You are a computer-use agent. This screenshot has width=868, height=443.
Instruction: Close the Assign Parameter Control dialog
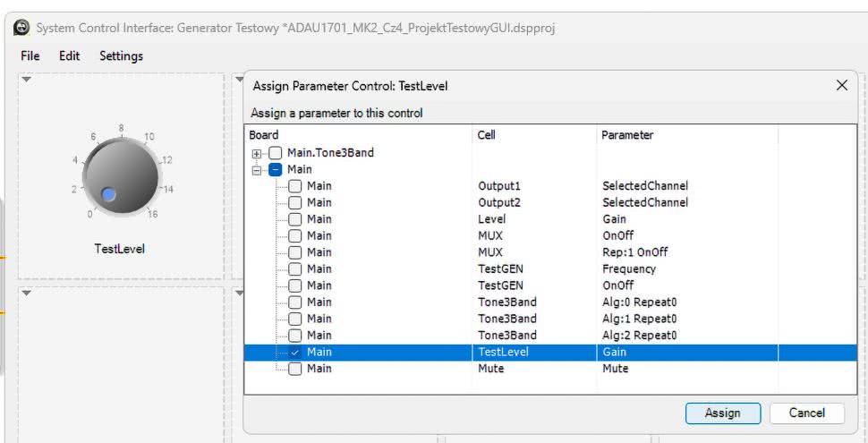click(841, 85)
